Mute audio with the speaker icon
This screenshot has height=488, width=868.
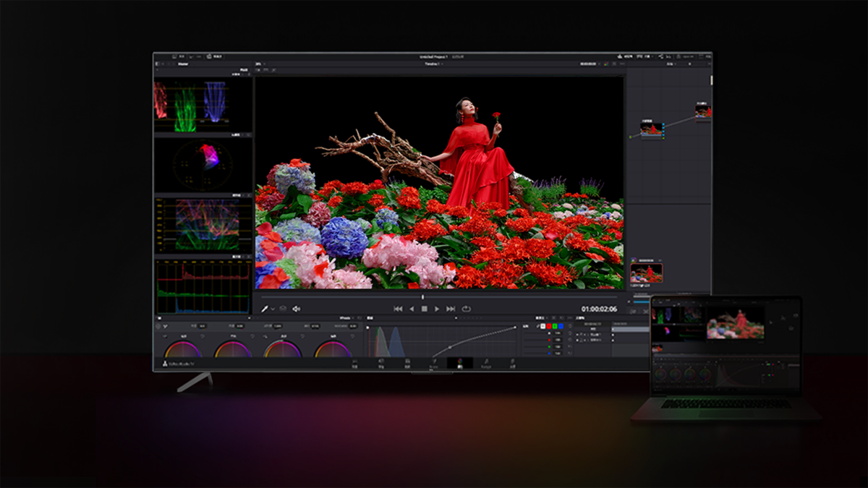pyautogui.click(x=296, y=309)
